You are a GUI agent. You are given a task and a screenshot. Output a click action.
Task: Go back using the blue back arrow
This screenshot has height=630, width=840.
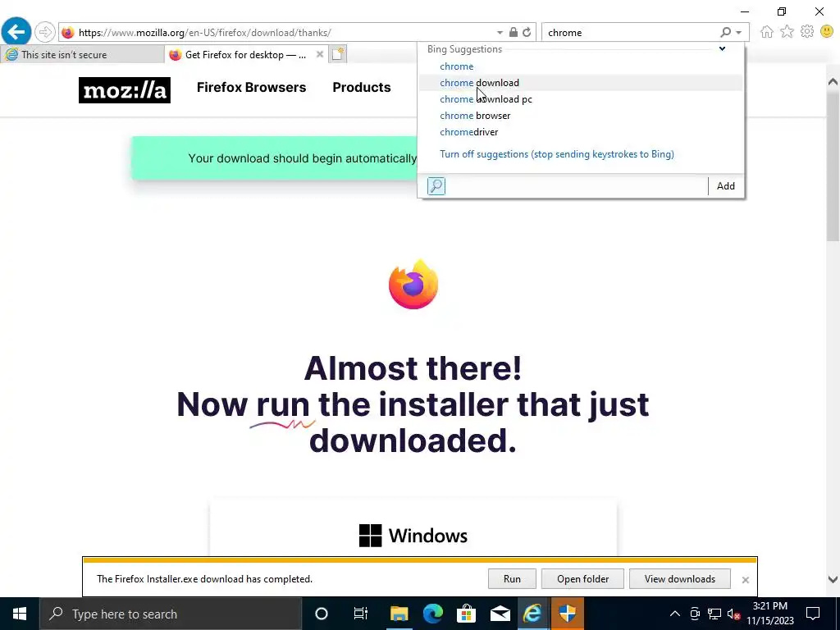(x=16, y=32)
